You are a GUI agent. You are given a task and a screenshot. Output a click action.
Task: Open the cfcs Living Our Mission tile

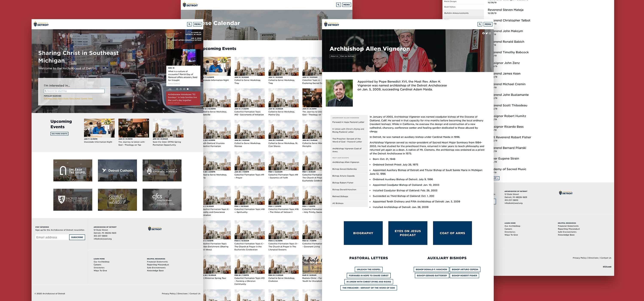click(x=162, y=200)
